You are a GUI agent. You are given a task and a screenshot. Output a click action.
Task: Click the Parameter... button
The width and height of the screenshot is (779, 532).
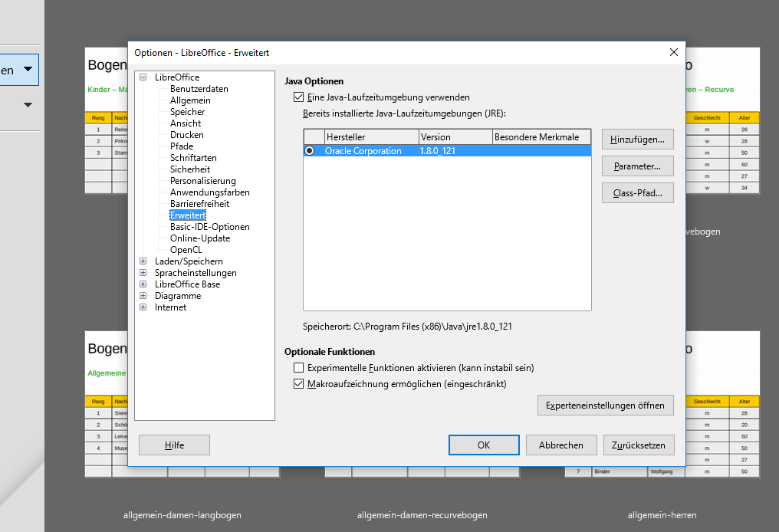(x=637, y=166)
